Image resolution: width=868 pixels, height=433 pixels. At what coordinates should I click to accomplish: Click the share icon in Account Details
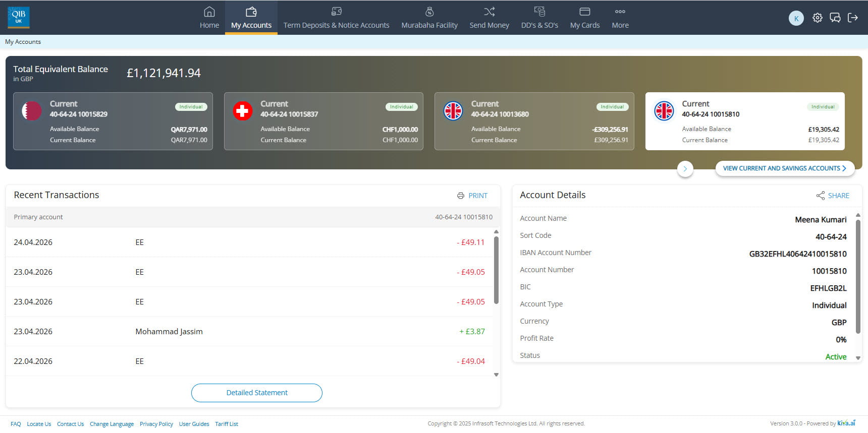[821, 196]
